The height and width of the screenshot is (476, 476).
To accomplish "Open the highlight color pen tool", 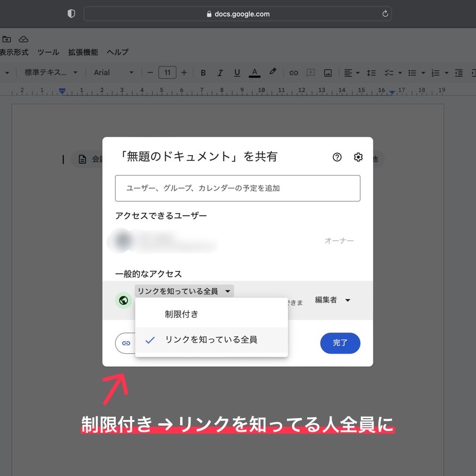I will [x=272, y=72].
